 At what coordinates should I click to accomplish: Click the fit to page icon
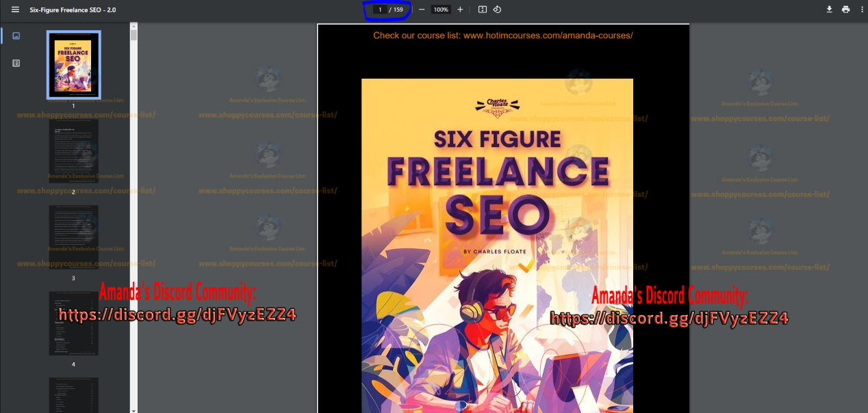point(483,10)
